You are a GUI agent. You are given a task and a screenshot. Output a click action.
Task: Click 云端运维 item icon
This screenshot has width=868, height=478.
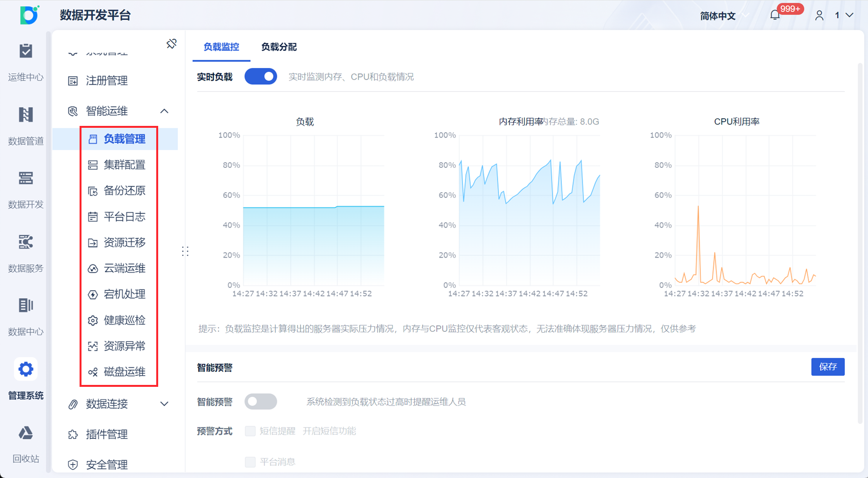(x=93, y=269)
